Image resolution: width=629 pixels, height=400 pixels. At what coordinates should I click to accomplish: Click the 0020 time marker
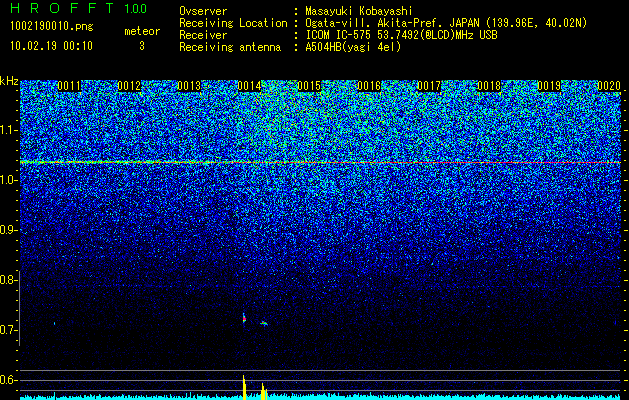[x=609, y=86]
